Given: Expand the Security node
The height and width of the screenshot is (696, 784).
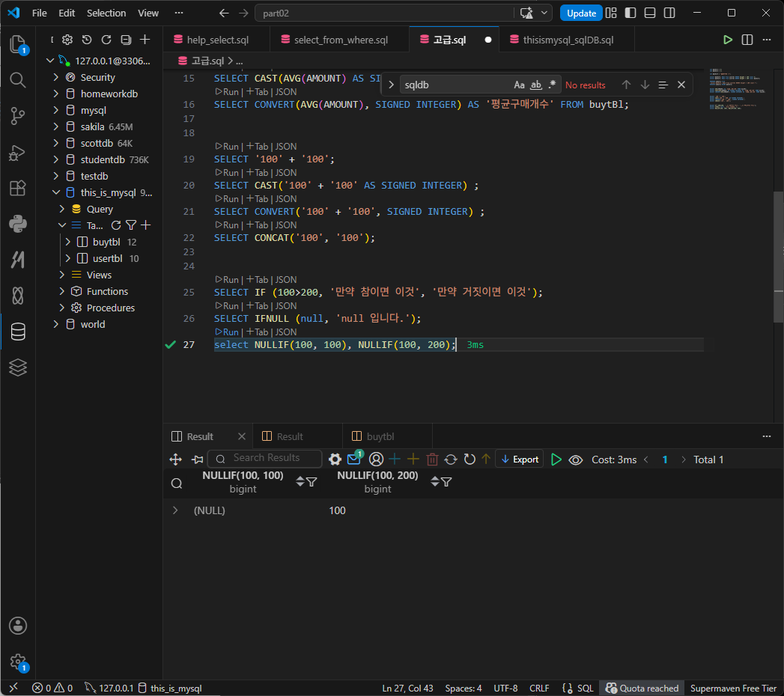Looking at the screenshot, I should [55, 77].
